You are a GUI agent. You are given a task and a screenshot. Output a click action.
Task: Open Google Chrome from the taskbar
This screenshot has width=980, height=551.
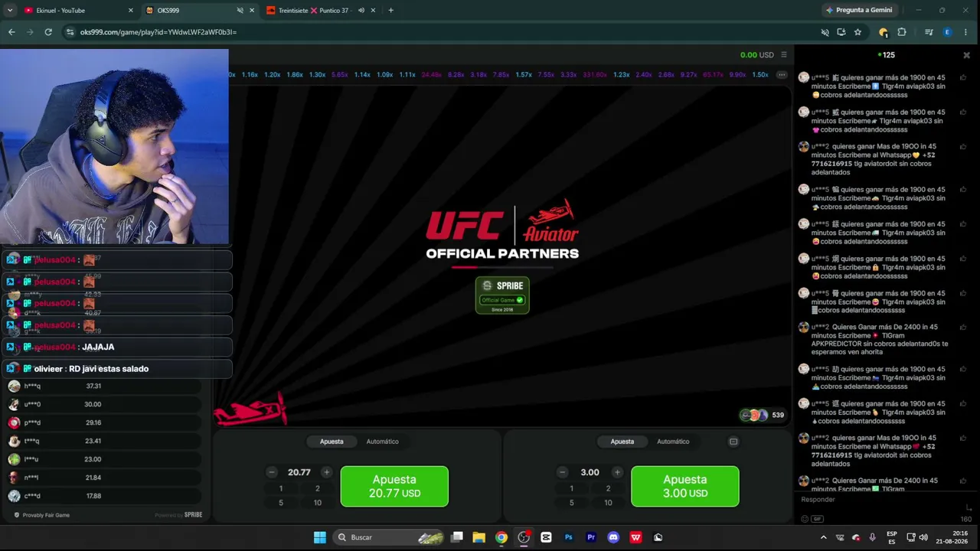coord(501,537)
